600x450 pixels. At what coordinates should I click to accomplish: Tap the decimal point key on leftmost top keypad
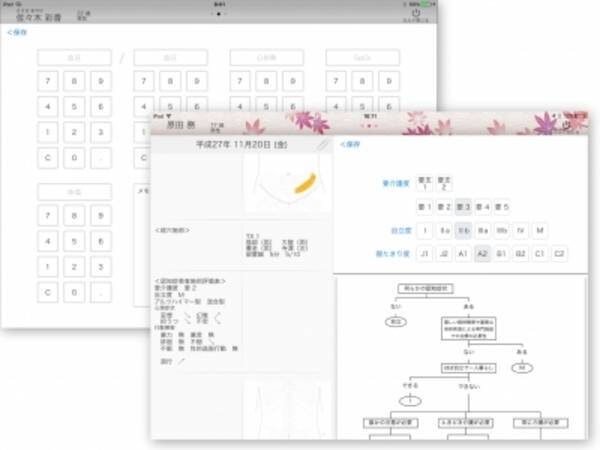(101, 158)
